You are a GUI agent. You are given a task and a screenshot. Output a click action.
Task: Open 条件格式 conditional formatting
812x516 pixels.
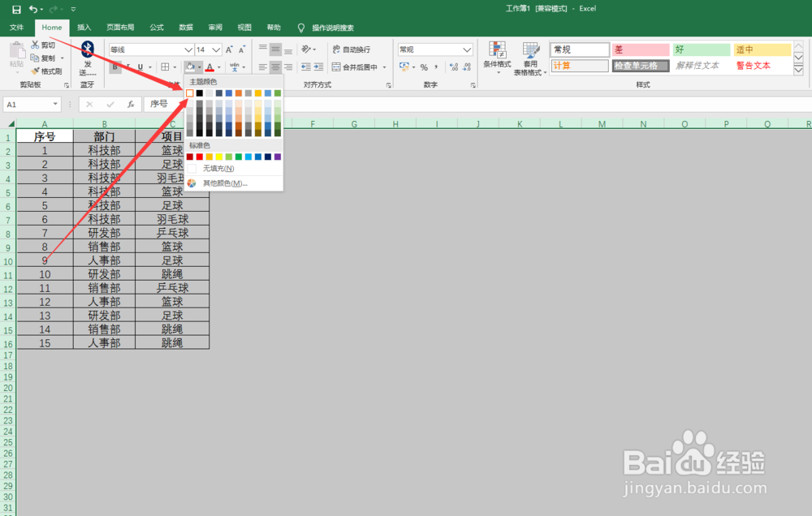497,58
